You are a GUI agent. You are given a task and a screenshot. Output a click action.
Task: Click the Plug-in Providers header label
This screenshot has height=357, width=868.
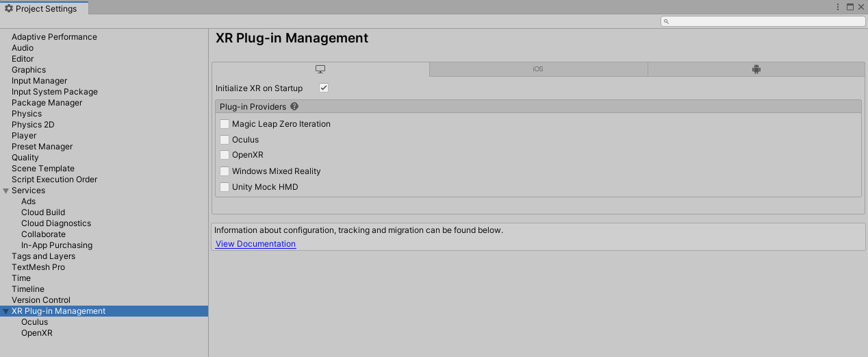pos(253,107)
